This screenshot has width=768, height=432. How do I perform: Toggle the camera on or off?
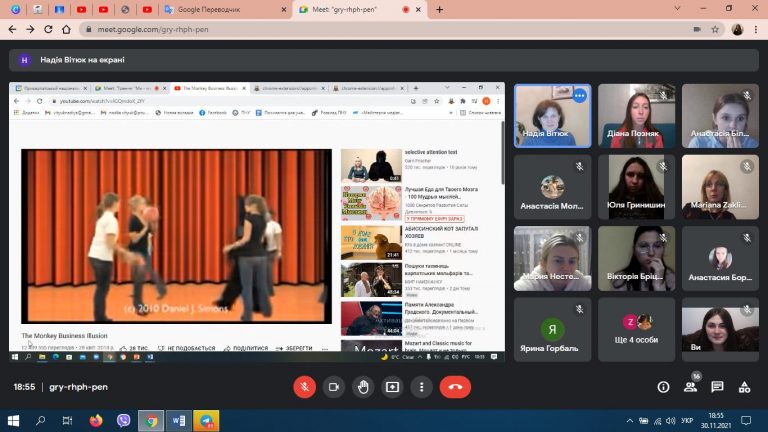(334, 387)
